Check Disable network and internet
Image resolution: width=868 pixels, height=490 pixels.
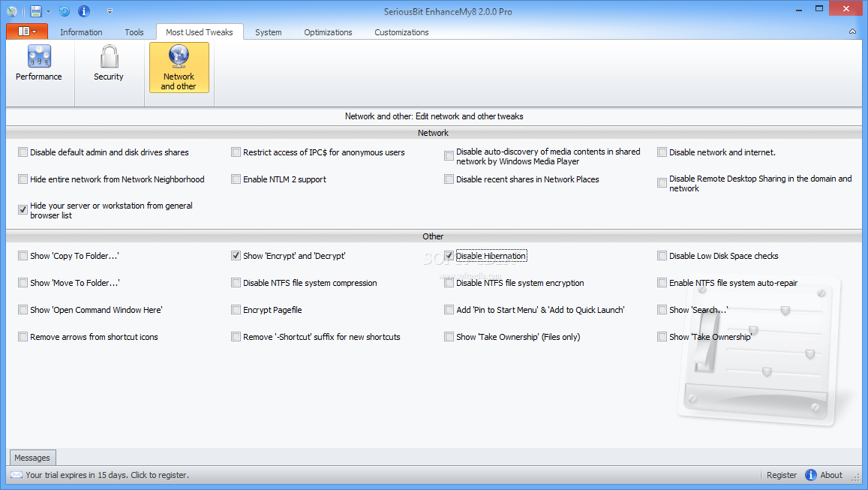click(662, 152)
